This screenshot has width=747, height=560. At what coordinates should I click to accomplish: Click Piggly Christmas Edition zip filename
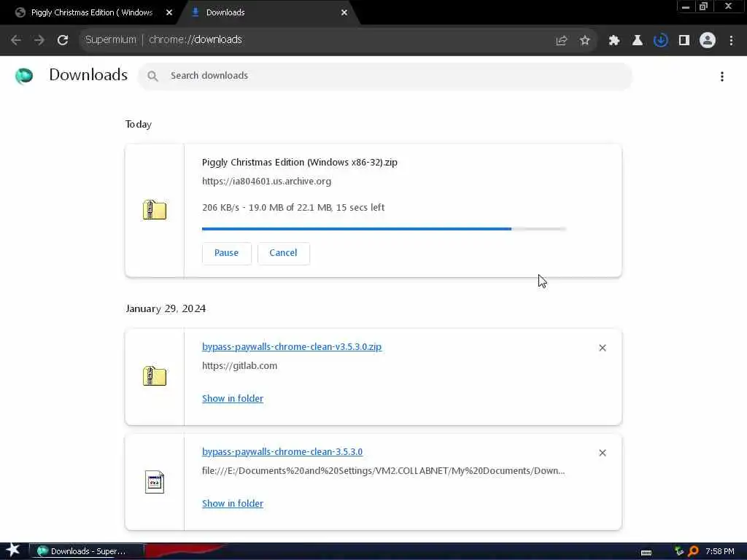click(300, 163)
